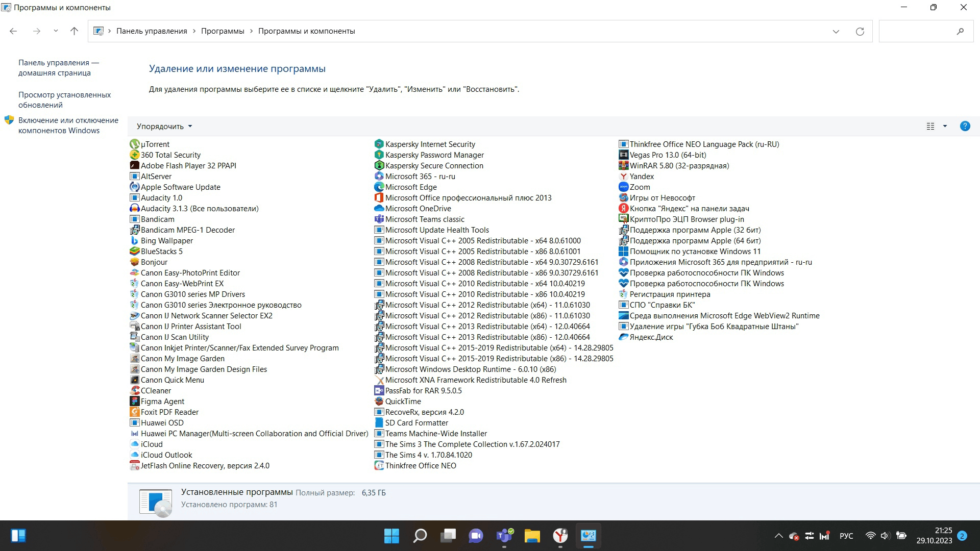980x551 pixels.
Task: Show hidden tray icons chevron
Action: point(778,536)
